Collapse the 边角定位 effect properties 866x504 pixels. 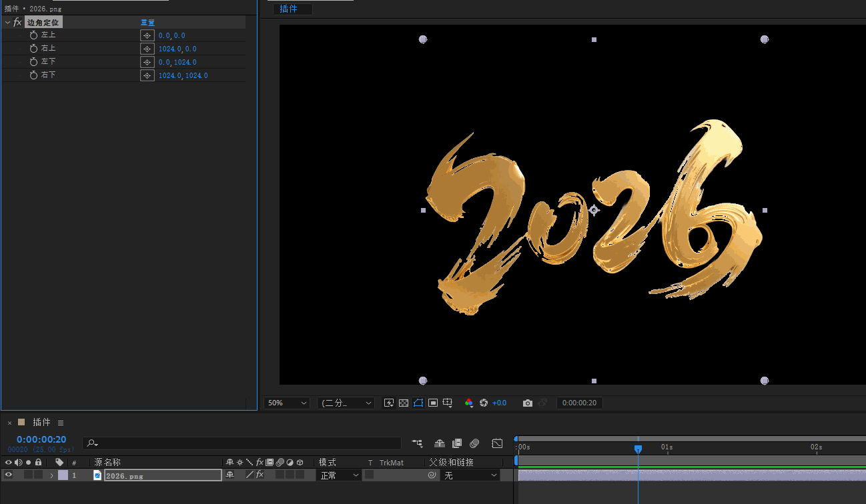coord(7,22)
